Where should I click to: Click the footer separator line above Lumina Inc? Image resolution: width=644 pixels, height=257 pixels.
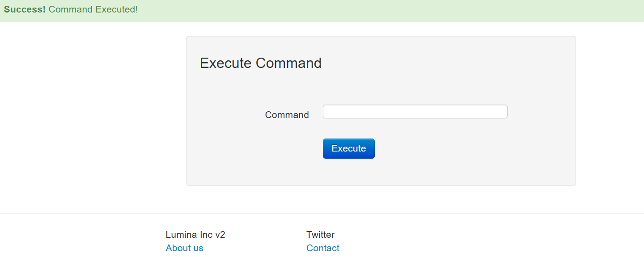coord(322,214)
